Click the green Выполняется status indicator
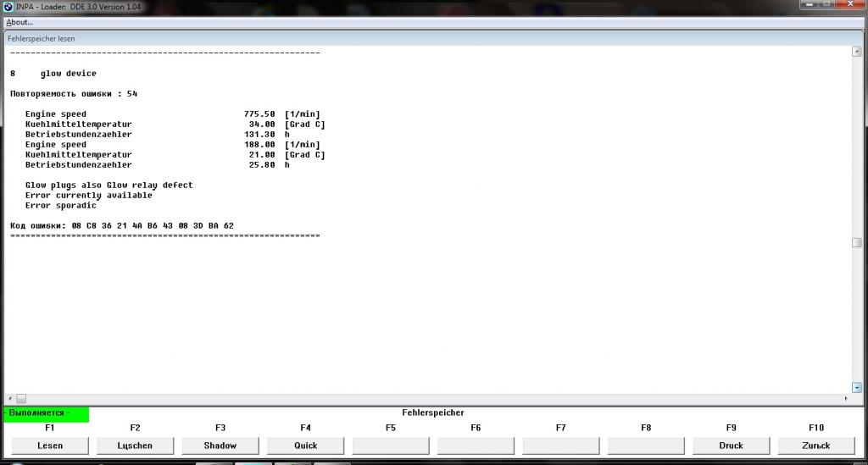This screenshot has height=465, width=868. tap(46, 414)
